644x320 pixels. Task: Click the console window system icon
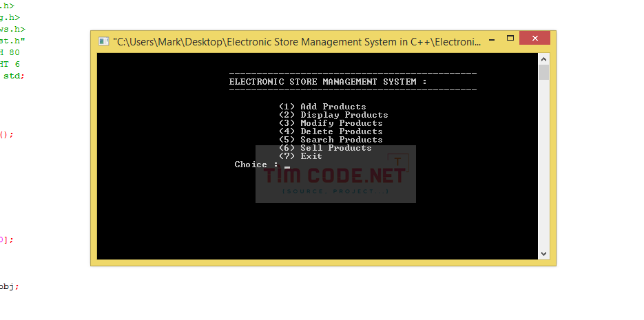103,41
